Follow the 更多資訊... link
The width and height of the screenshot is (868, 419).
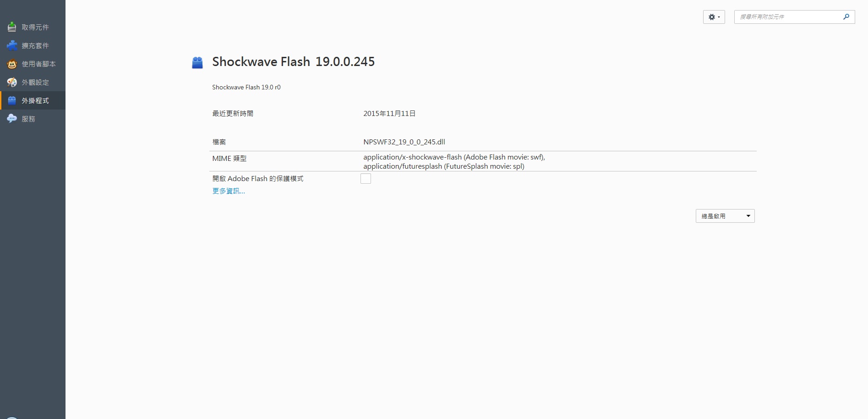pos(229,191)
